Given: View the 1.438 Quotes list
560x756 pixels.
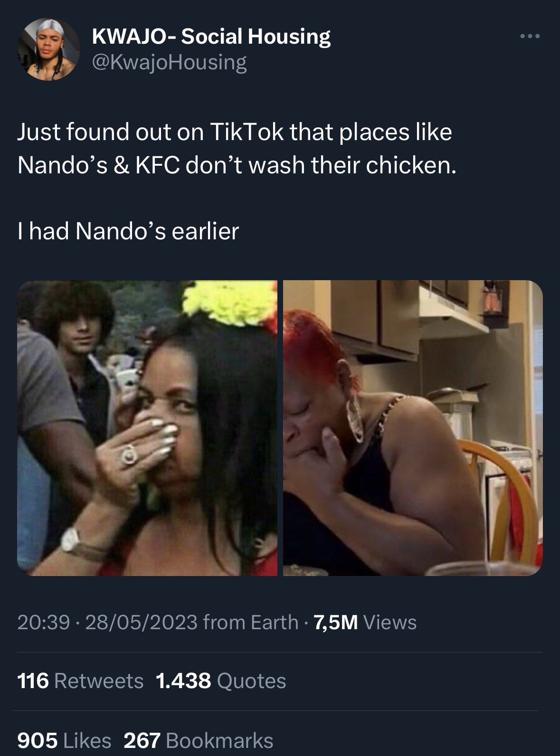Looking at the screenshot, I should pos(221,681).
